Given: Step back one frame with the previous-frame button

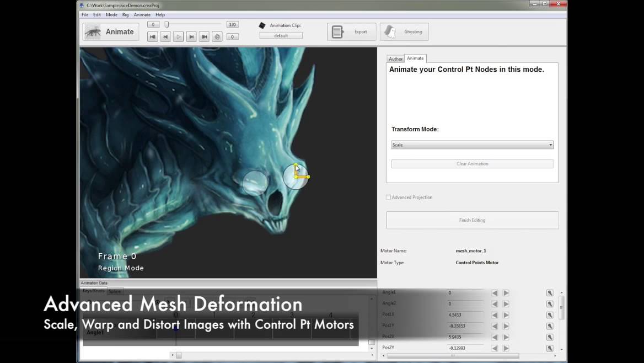Looking at the screenshot, I should [165, 36].
